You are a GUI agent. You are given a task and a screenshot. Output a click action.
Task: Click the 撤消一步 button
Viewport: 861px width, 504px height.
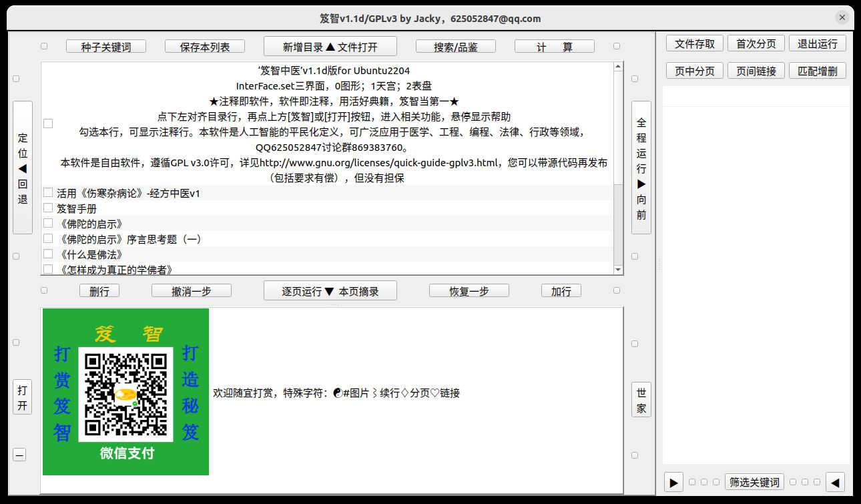[192, 291]
